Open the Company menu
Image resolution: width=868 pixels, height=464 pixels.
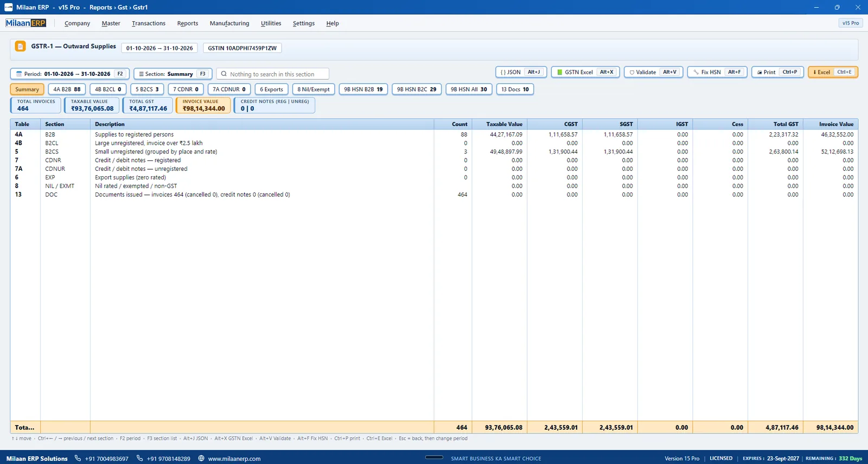tap(77, 23)
